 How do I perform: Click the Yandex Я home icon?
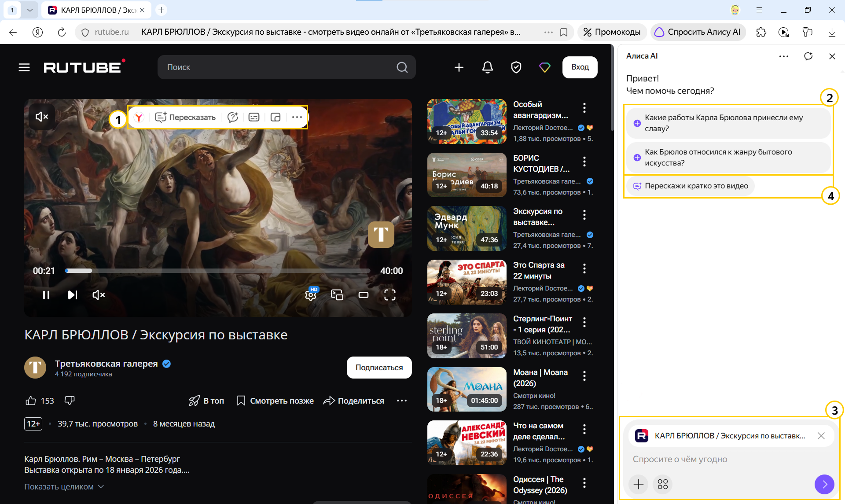[x=38, y=32]
